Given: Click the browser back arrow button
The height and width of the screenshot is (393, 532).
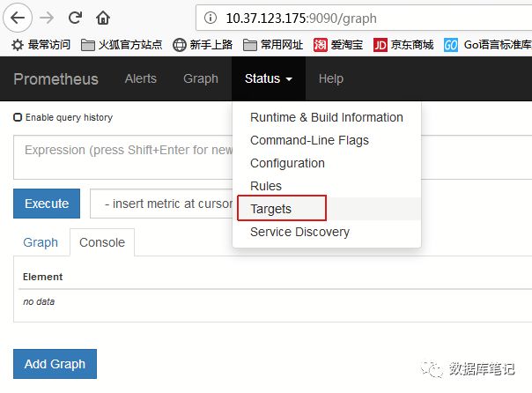Looking at the screenshot, I should coord(18,17).
